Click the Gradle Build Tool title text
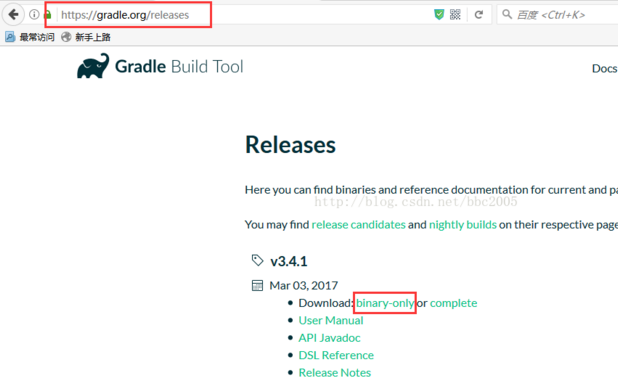The image size is (618, 378). (179, 66)
